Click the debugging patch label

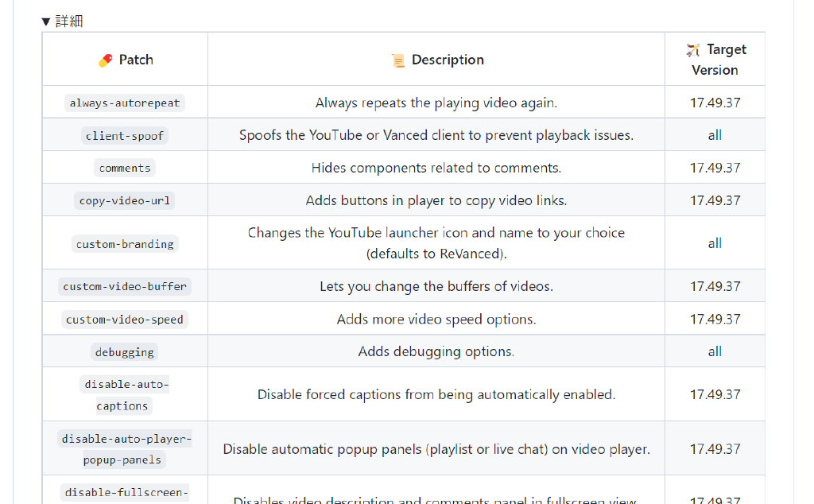click(x=125, y=352)
